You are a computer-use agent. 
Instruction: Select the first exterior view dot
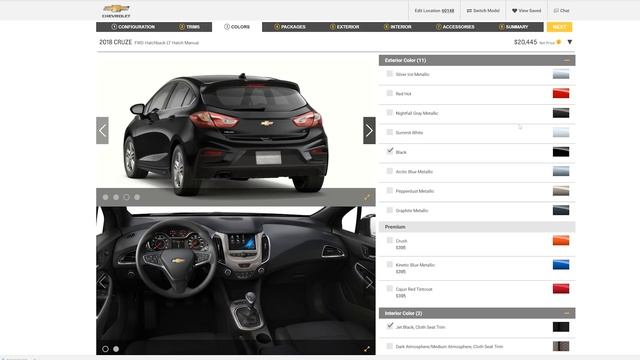tap(105, 197)
